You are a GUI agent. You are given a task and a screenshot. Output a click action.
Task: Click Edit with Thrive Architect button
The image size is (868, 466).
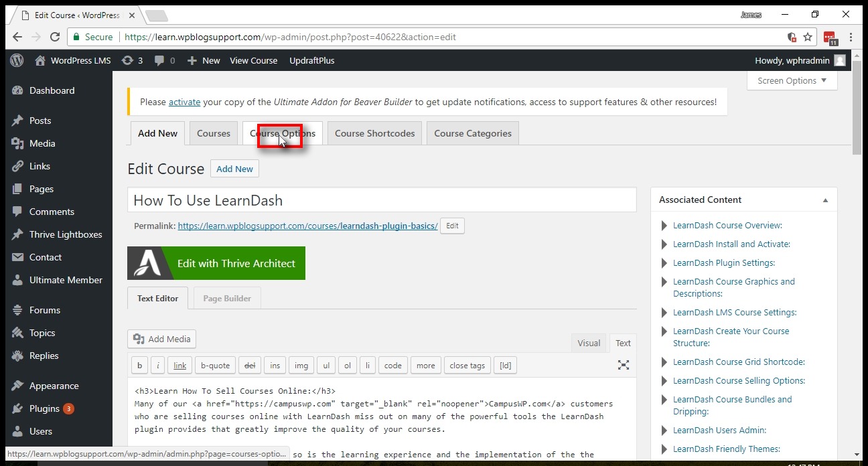pos(216,263)
